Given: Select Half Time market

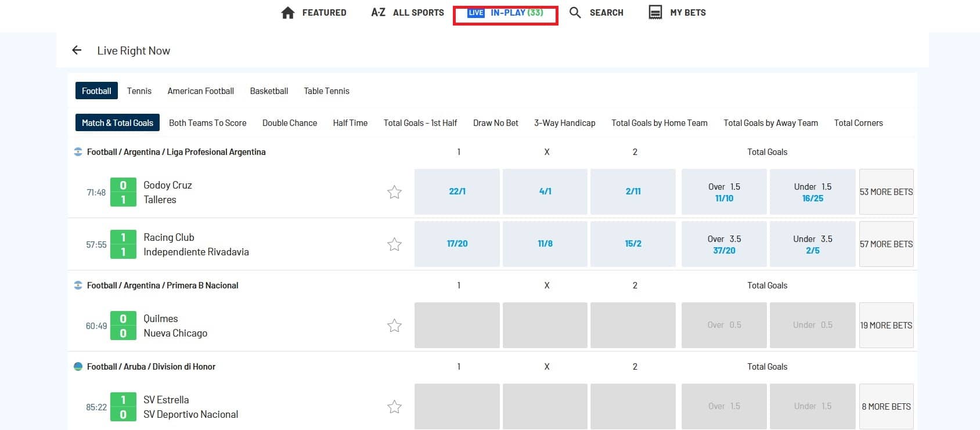Looking at the screenshot, I should pos(350,123).
